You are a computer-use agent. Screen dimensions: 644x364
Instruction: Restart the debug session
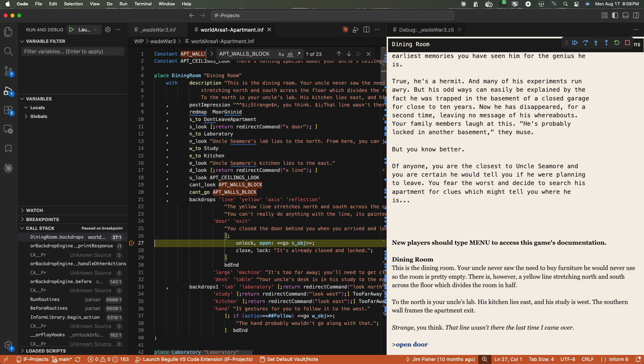pyautogui.click(x=617, y=43)
